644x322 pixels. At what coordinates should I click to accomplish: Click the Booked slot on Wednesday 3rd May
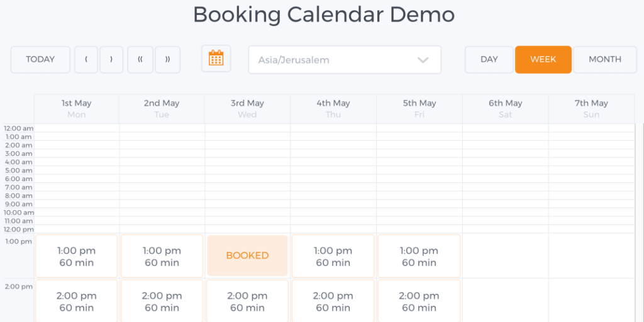247,256
